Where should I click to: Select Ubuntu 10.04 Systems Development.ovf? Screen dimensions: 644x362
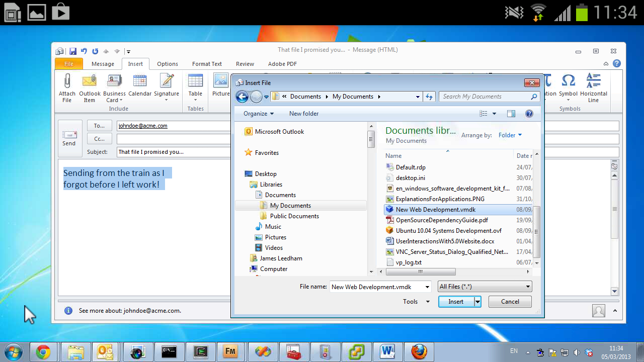click(448, 231)
